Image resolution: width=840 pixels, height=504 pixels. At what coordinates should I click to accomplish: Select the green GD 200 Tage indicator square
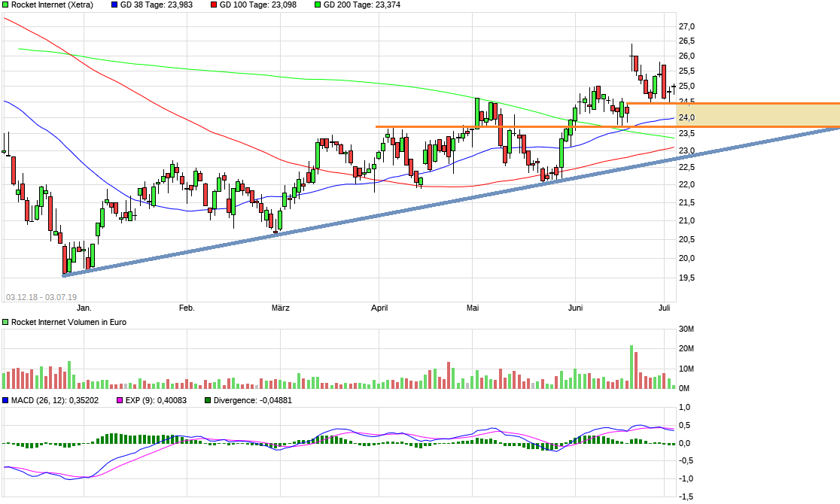pos(319,6)
